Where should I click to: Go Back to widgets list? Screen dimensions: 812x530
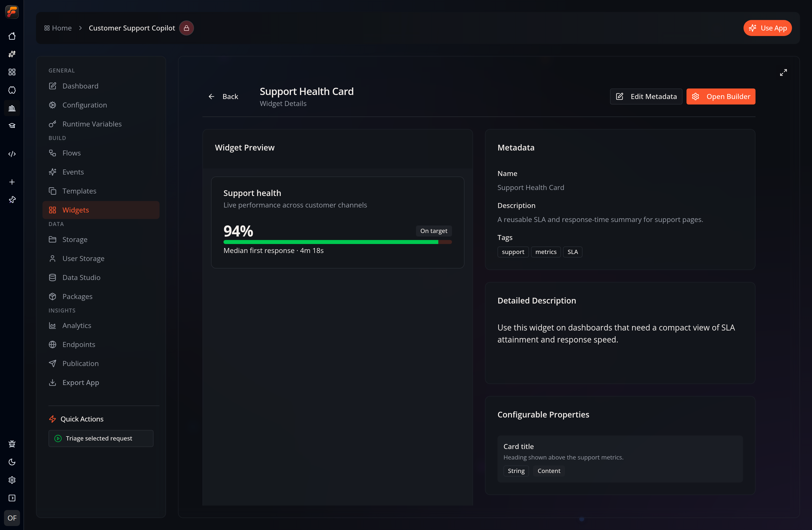point(223,96)
